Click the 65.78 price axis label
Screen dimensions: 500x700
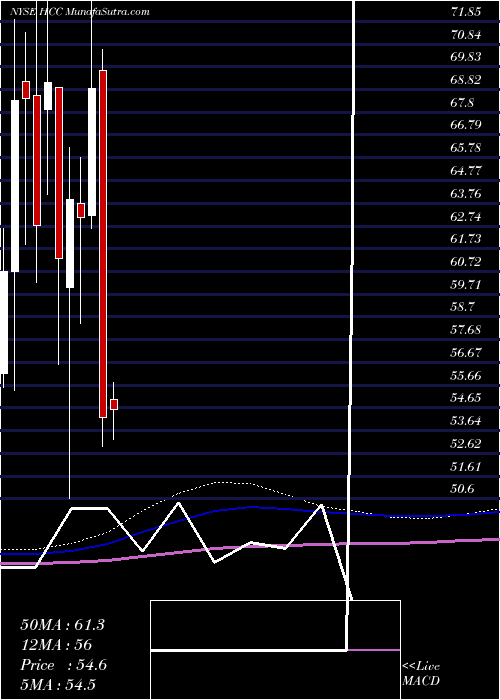(x=466, y=148)
